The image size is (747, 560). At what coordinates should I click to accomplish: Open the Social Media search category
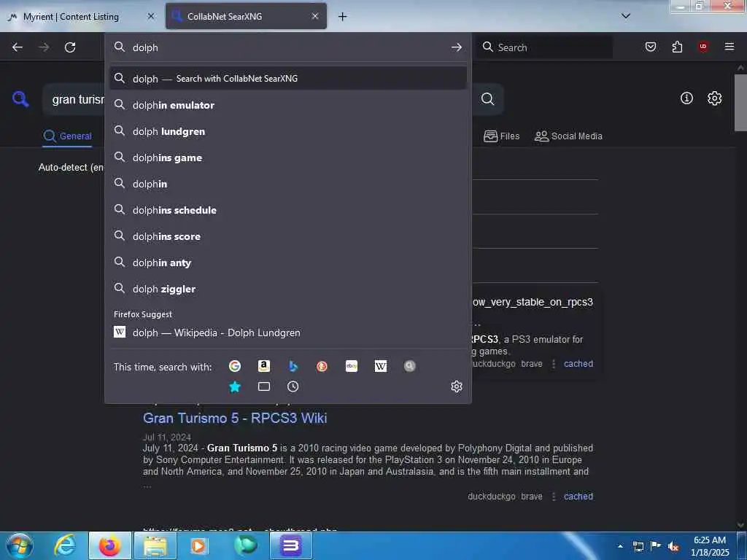568,136
